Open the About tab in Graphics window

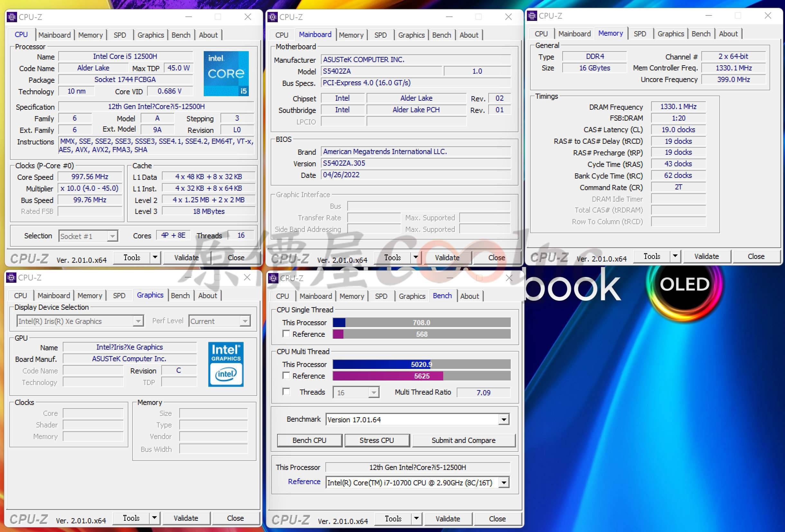[207, 296]
